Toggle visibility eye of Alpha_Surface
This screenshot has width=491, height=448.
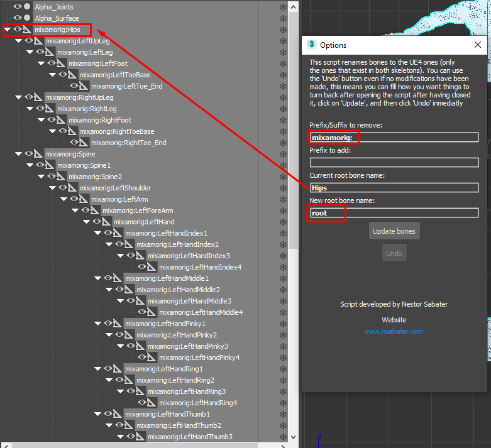[x=18, y=18]
